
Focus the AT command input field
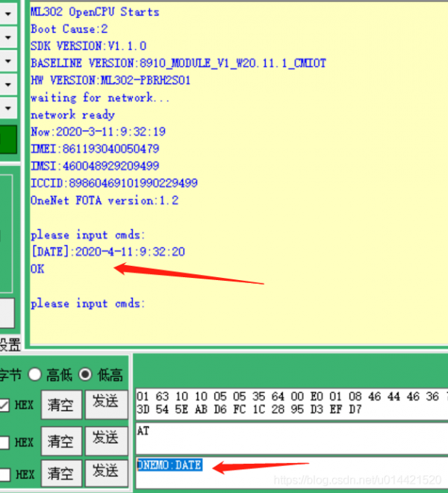[291, 438]
